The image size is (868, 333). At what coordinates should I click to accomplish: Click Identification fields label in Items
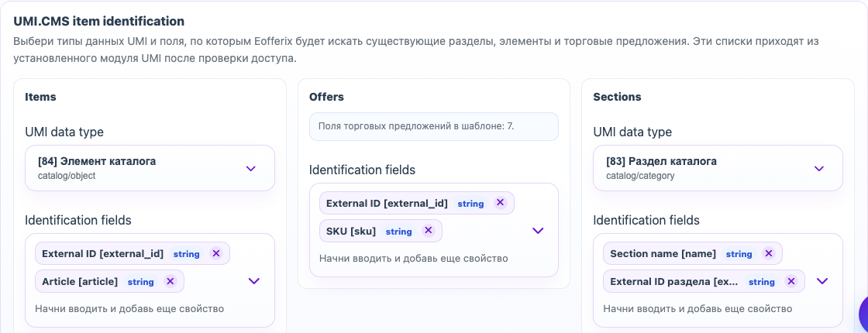[78, 220]
